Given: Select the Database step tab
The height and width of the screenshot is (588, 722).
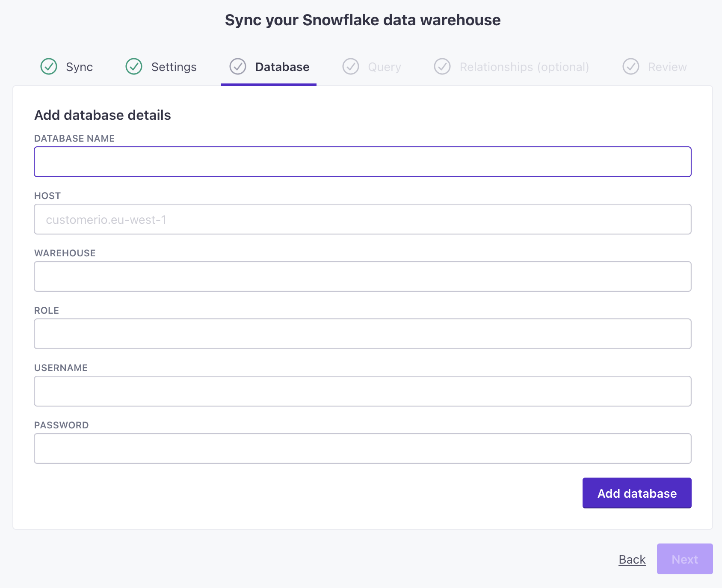Looking at the screenshot, I should 269,67.
